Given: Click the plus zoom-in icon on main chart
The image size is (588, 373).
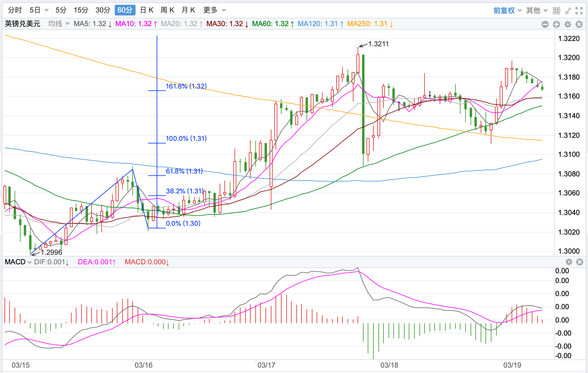Looking at the screenshot, I should [556, 24].
